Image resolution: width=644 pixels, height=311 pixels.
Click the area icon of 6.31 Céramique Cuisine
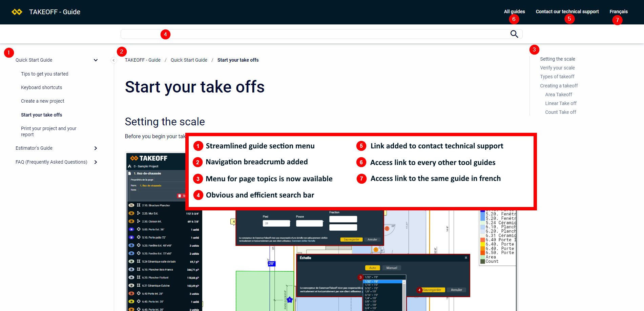tap(139, 286)
